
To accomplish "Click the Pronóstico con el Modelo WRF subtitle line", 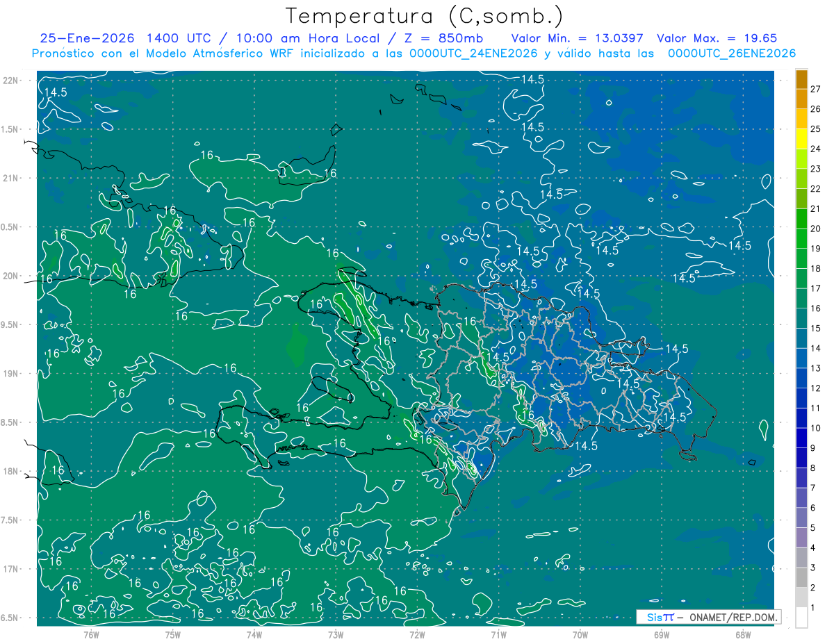I will pos(414,53).
